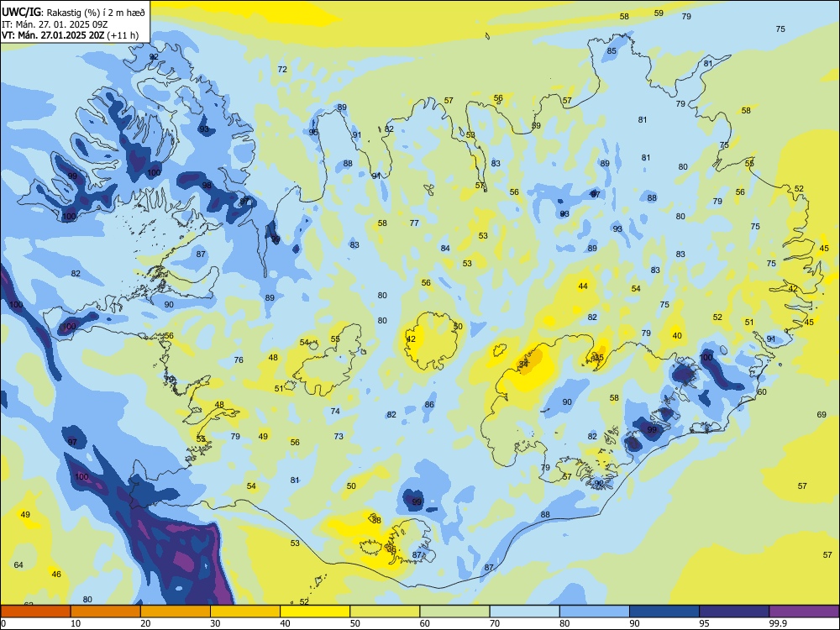840x630 pixels.
Task: Click the humidity value 38 on the map
Action: click(376, 520)
